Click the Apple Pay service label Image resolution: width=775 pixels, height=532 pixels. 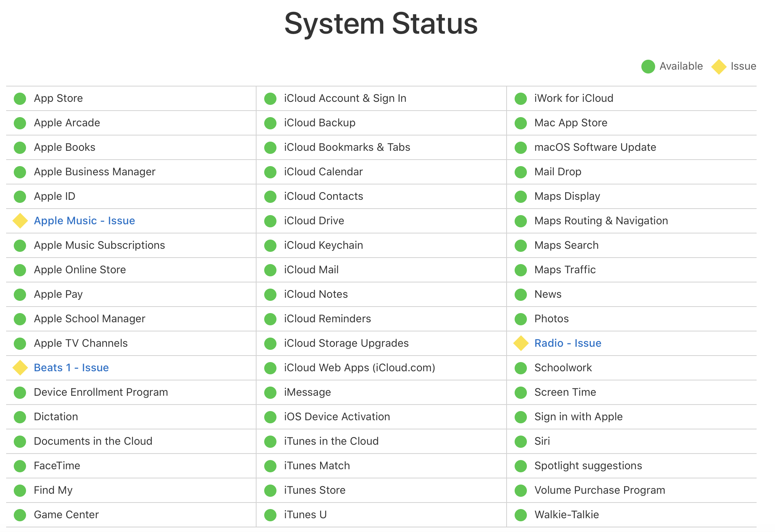click(58, 294)
